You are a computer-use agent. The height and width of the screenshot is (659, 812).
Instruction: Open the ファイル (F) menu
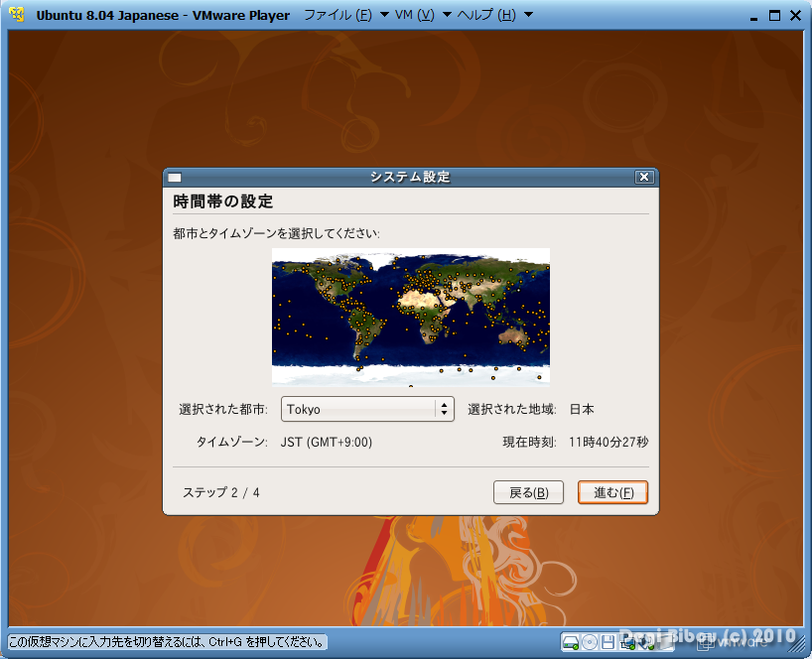click(338, 15)
